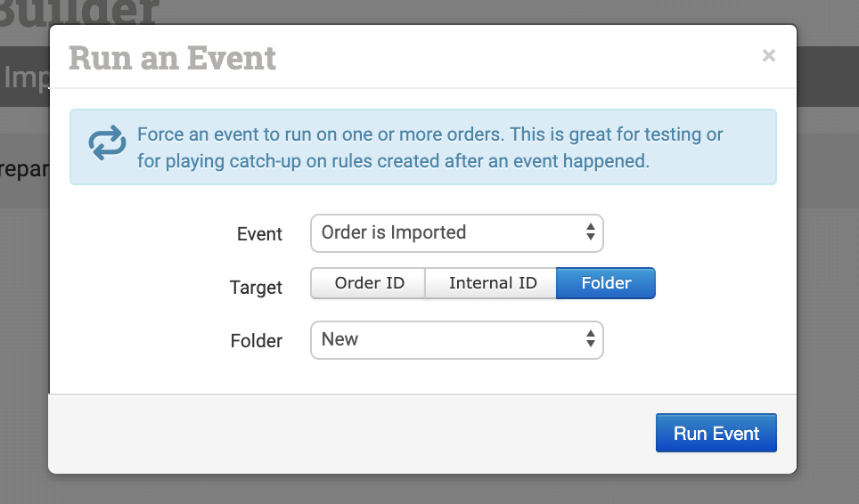Click the Folder dropdown up-down arrows
Viewport: 859px width, 504px height.
coord(590,339)
